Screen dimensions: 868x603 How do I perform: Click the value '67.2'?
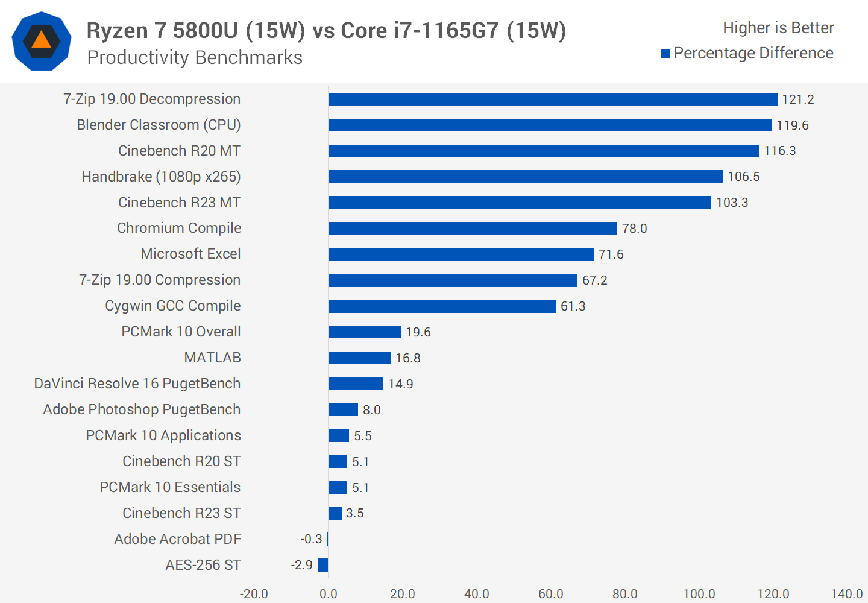pos(595,280)
